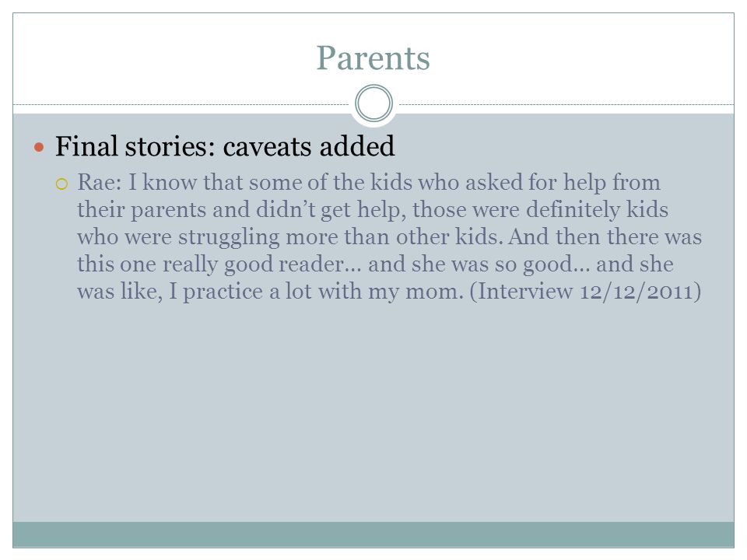
Task: Click the heading Final stories: caveats added
Action: [x=225, y=146]
